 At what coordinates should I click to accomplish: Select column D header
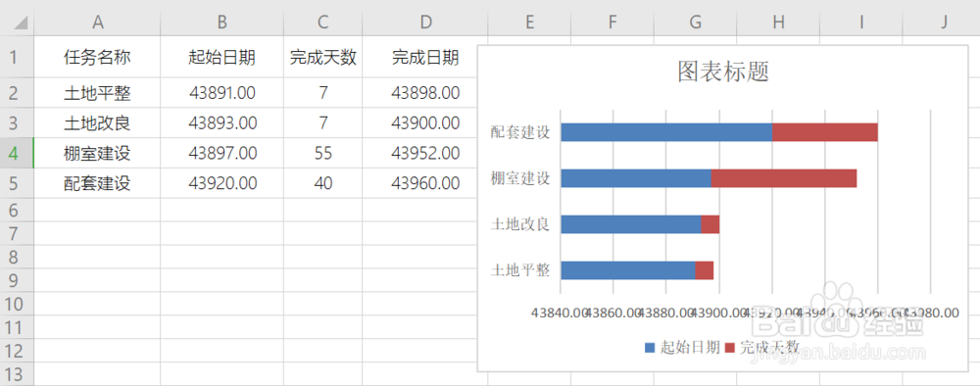click(425, 23)
